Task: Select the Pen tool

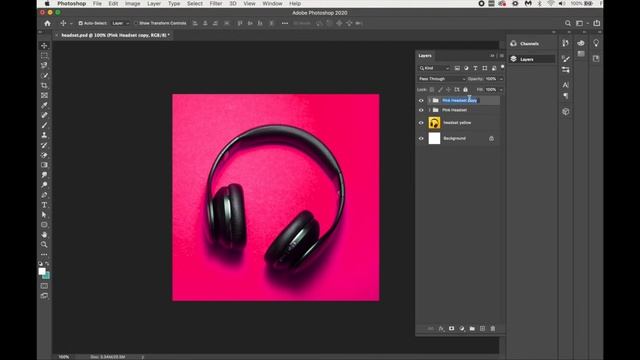Action: pos(44,195)
